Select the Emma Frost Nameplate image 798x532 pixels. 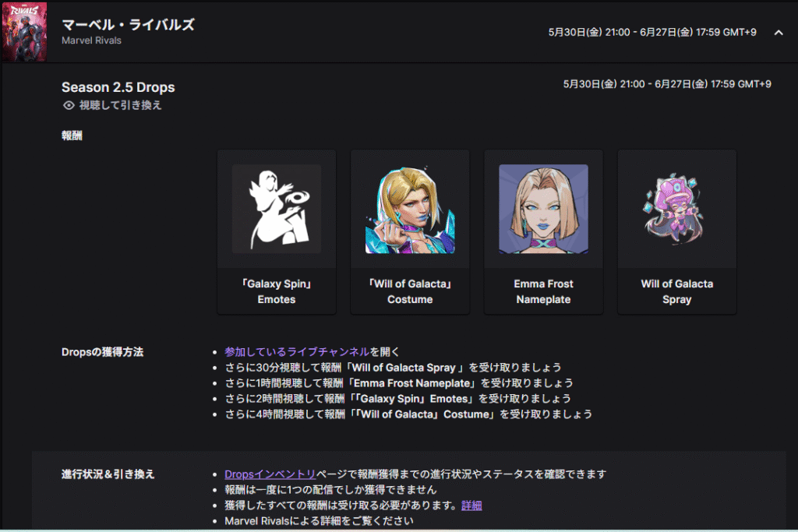(543, 209)
